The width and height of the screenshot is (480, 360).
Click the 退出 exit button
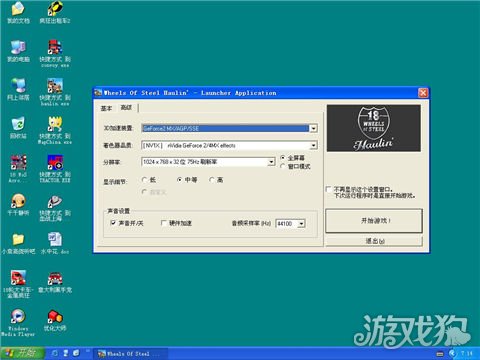pos(374,241)
